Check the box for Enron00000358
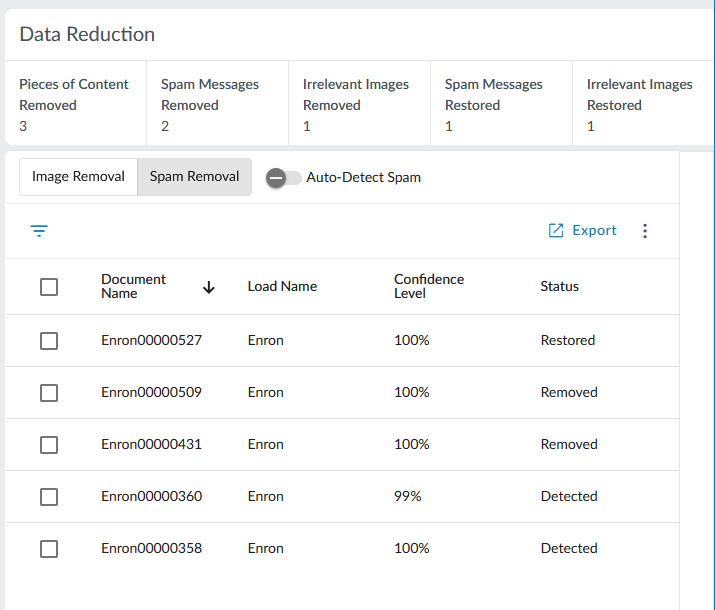Screen dimensions: 715x610 (x=49, y=549)
